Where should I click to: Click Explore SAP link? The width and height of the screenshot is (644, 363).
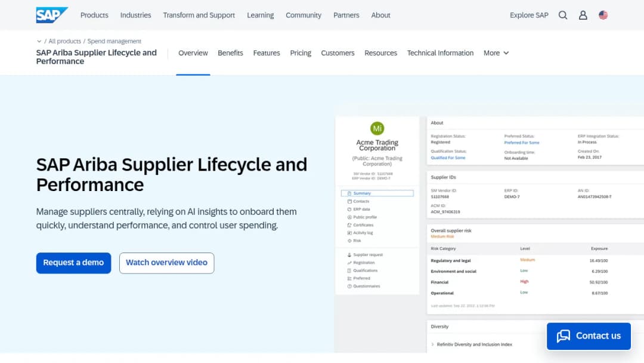point(529,15)
